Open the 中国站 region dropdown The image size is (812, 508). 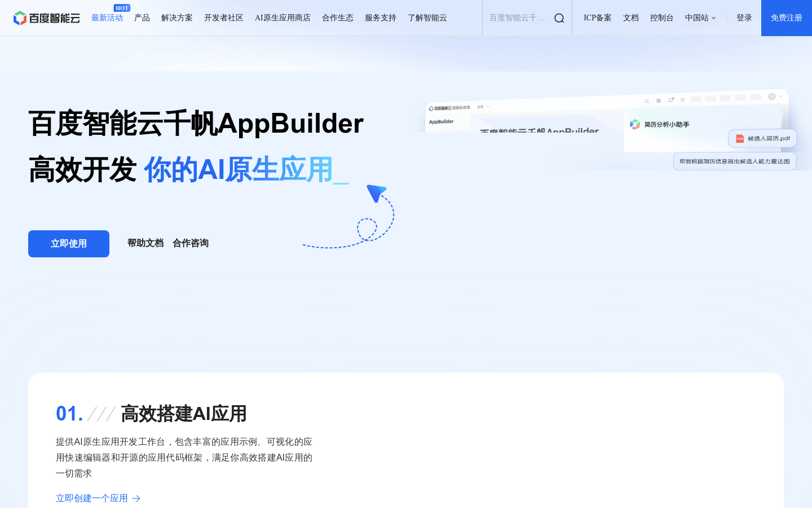(x=700, y=17)
